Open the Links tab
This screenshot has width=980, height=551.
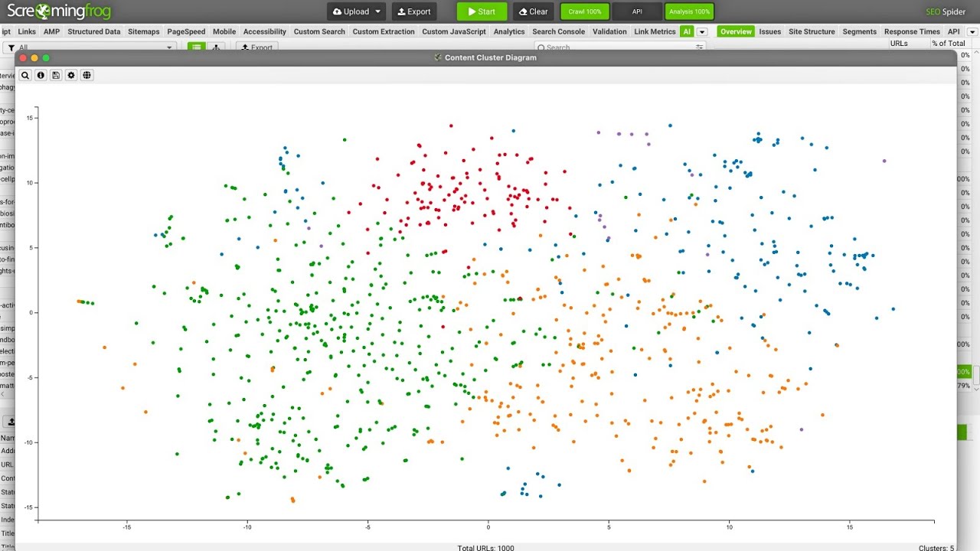click(27, 31)
